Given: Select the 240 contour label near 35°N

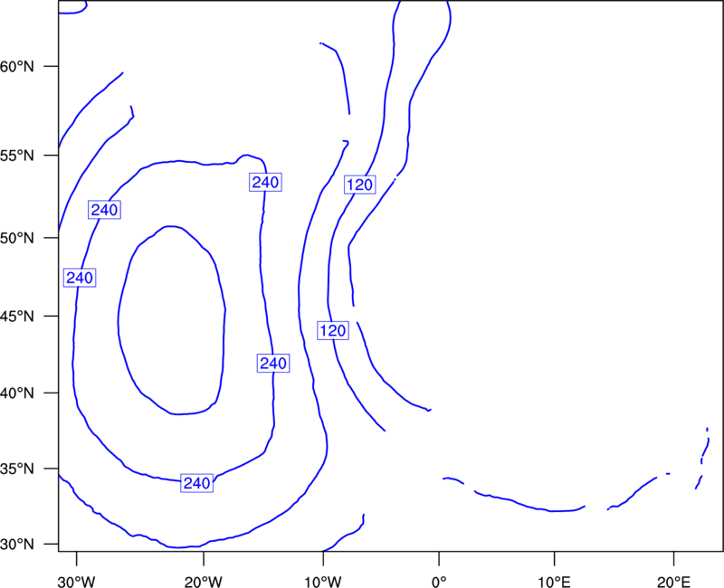Looking at the screenshot, I should tap(196, 483).
